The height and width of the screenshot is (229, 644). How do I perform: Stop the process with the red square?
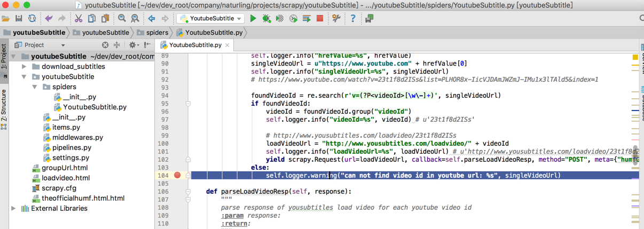[320, 19]
